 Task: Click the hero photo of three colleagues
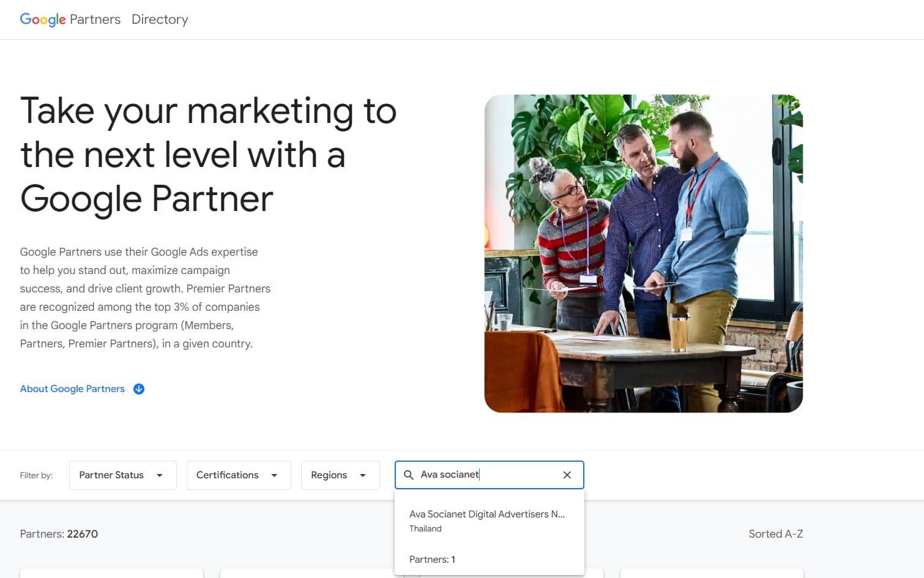pos(643,253)
